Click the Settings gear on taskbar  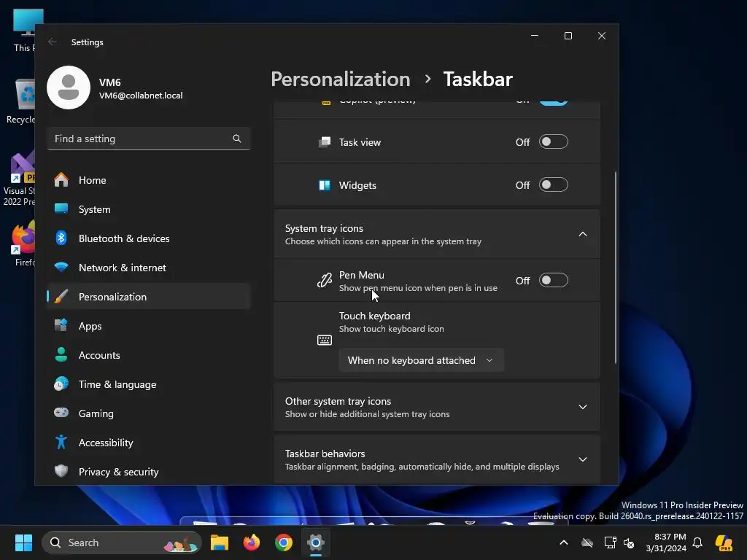315,542
